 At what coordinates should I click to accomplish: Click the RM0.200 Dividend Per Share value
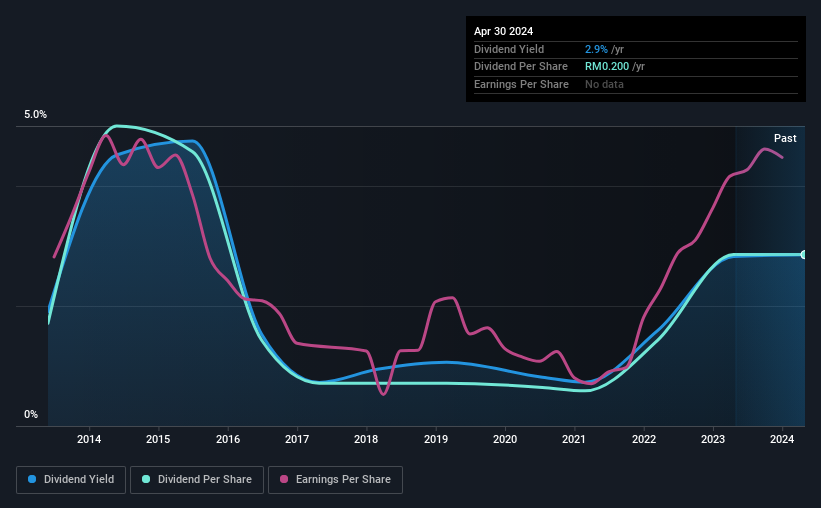pos(607,67)
